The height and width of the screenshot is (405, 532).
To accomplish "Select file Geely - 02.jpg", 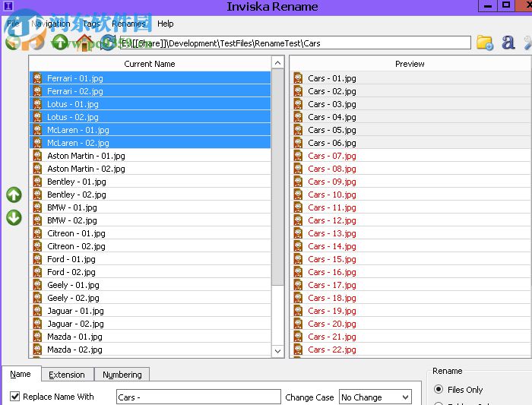I will point(150,298).
